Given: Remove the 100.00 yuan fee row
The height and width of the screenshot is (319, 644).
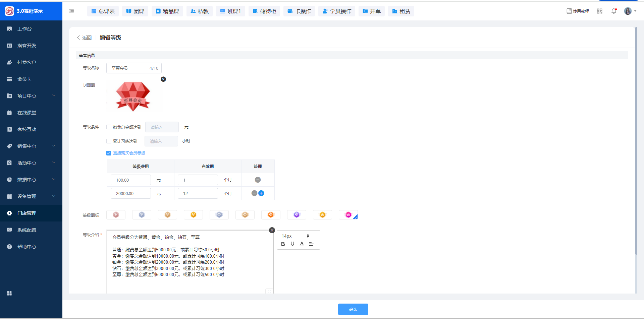Looking at the screenshot, I should pos(258,180).
